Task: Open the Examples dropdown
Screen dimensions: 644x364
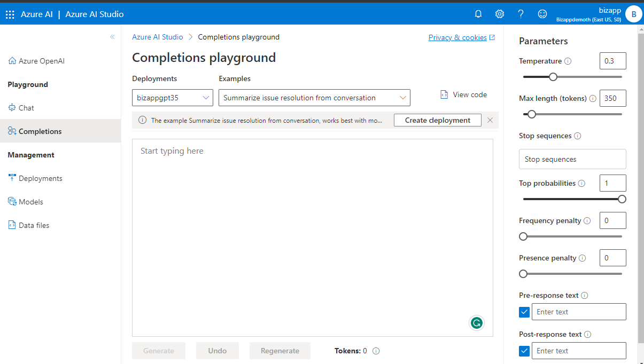Action: click(x=314, y=98)
